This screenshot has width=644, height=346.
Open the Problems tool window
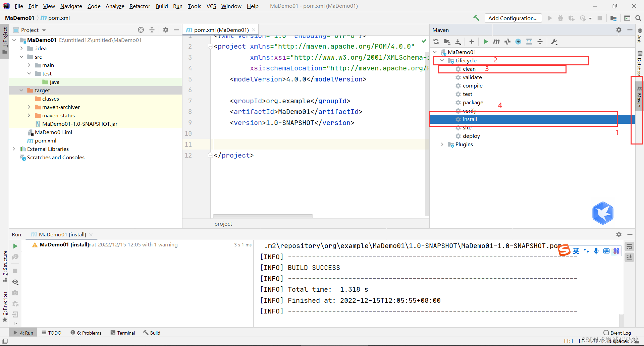[86, 333]
